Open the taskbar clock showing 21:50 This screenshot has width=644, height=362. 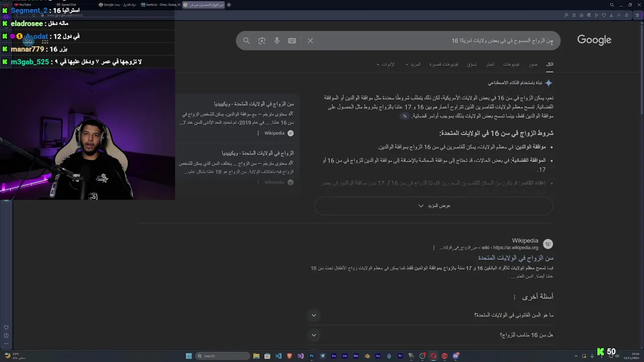click(630, 356)
